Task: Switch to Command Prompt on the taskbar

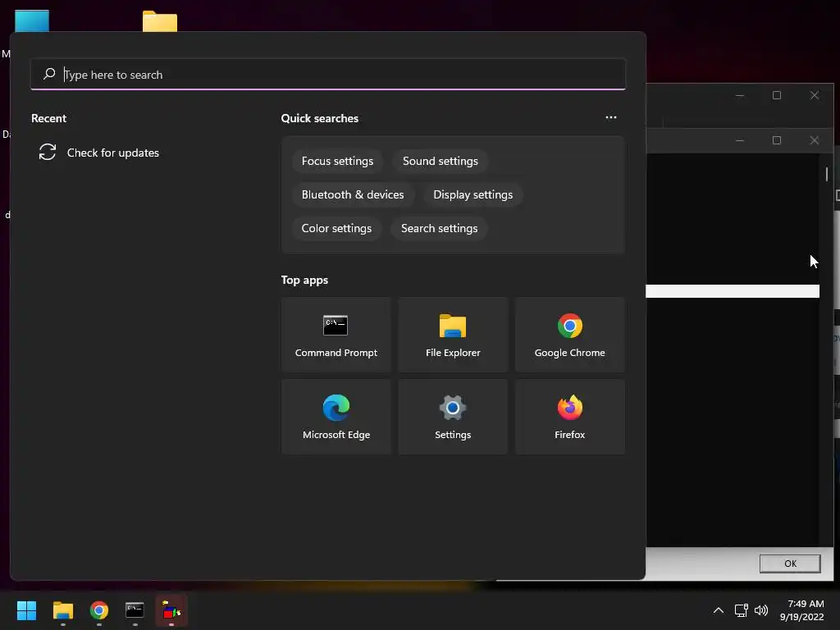Action: tap(135, 610)
